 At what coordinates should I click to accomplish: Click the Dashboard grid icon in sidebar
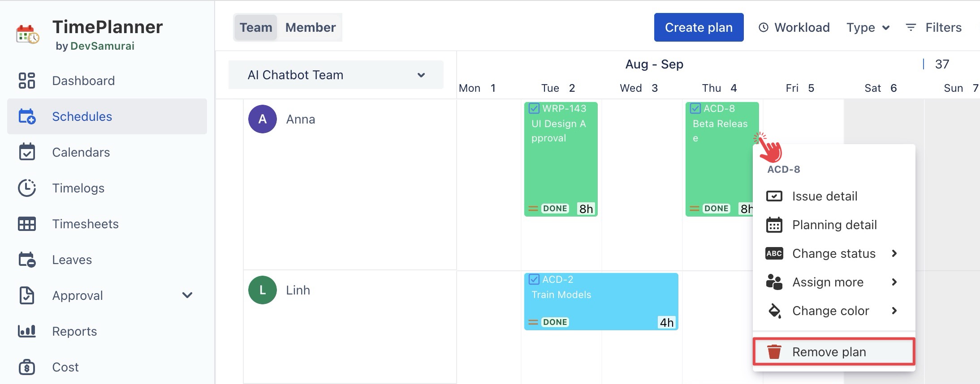point(26,81)
